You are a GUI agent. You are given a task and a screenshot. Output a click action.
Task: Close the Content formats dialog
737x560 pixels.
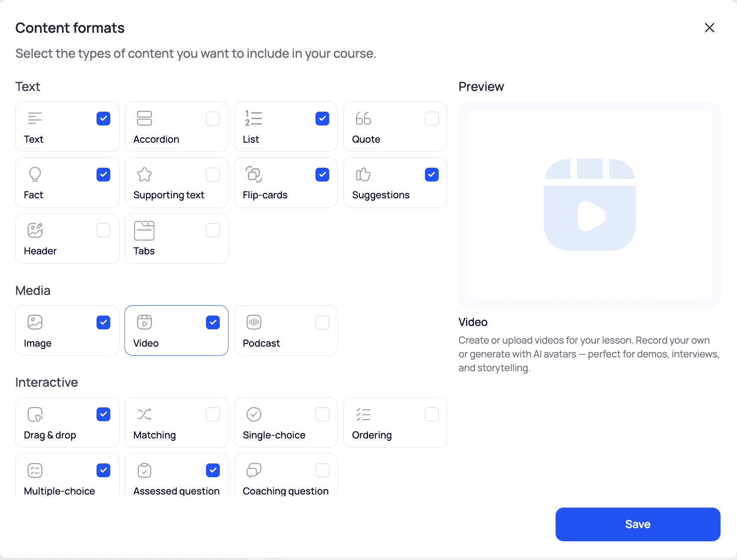pyautogui.click(x=709, y=28)
